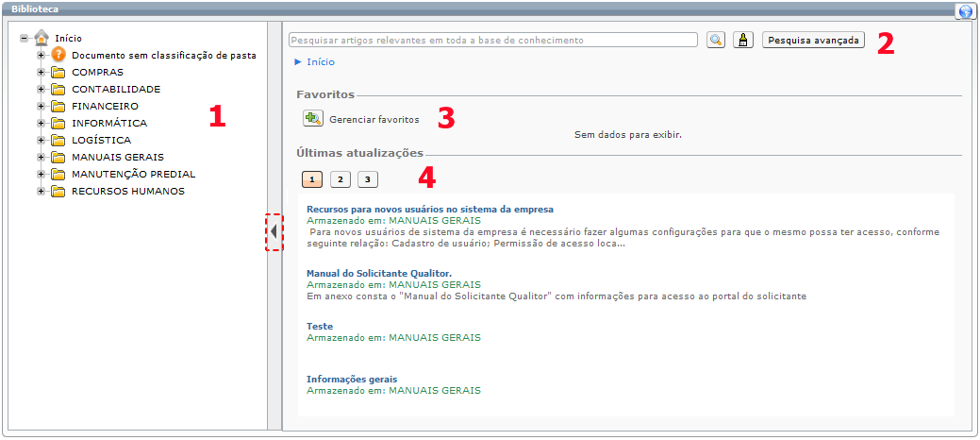Select the RECURSOS HUMANOS tree label
The height and width of the screenshot is (440, 980).
(x=128, y=192)
